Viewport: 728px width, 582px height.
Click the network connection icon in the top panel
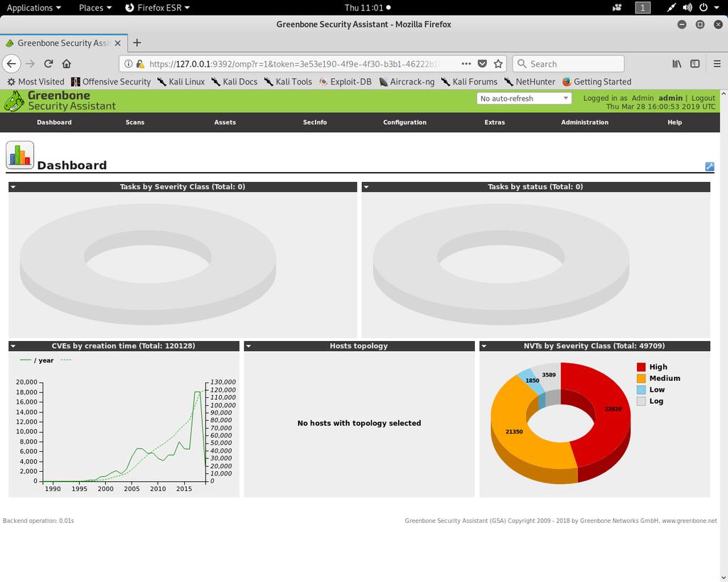(x=671, y=7)
